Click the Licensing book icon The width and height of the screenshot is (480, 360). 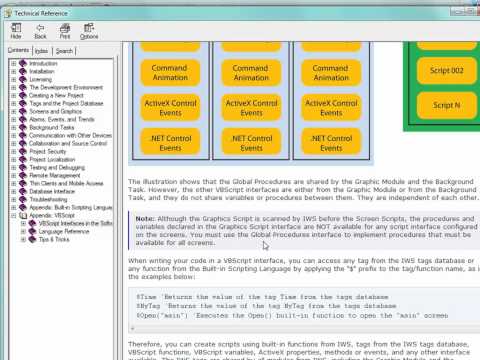pyautogui.click(x=23, y=79)
